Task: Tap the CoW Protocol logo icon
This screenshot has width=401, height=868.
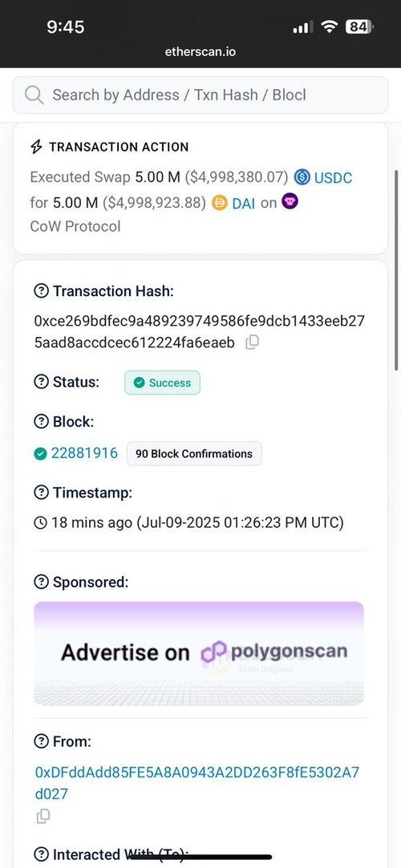Action: click(290, 201)
